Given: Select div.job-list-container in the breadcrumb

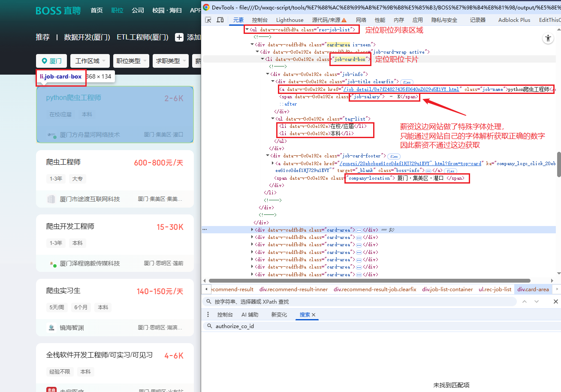Looking at the screenshot, I should coord(447,289).
